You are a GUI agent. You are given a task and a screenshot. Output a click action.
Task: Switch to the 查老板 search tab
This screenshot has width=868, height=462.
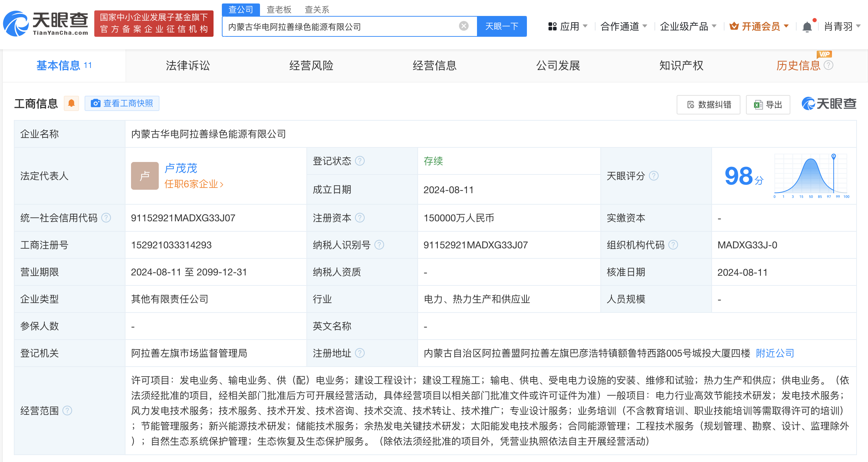[278, 9]
